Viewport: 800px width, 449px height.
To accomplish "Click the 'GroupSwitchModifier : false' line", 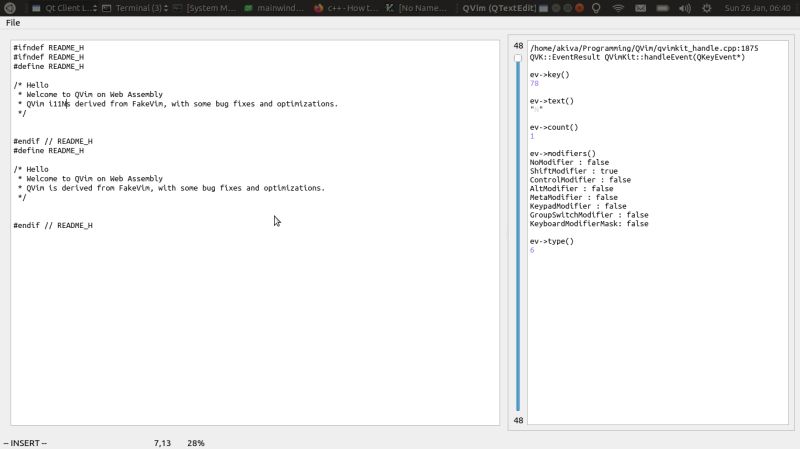I will 589,215.
